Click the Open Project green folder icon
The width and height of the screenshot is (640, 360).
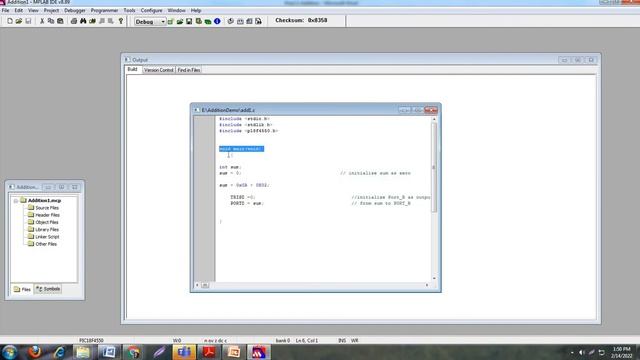180,21
